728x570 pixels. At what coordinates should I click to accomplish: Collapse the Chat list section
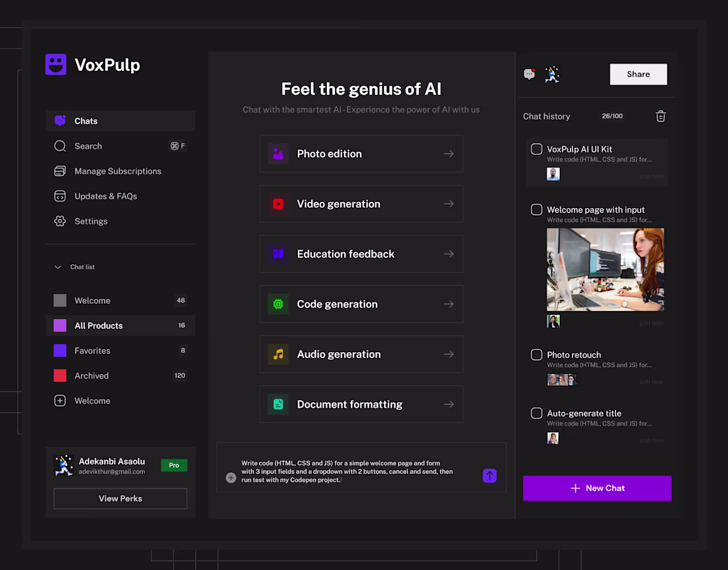pyautogui.click(x=58, y=266)
